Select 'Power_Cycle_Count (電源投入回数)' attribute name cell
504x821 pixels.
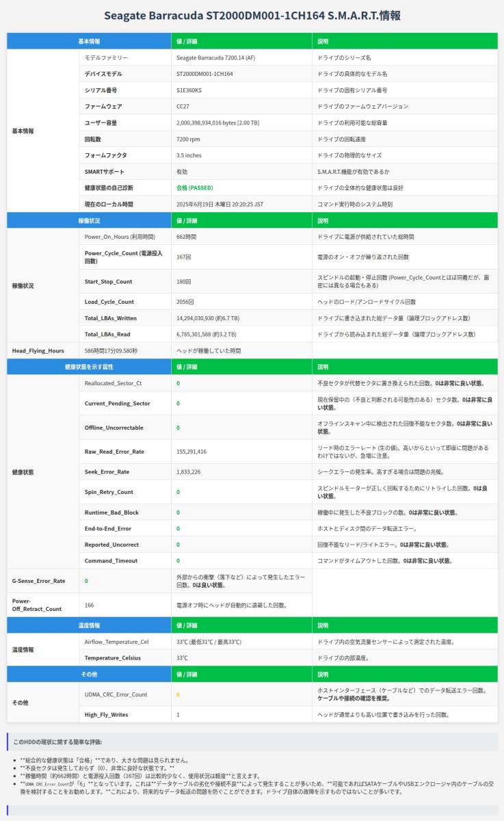pyautogui.click(x=125, y=257)
